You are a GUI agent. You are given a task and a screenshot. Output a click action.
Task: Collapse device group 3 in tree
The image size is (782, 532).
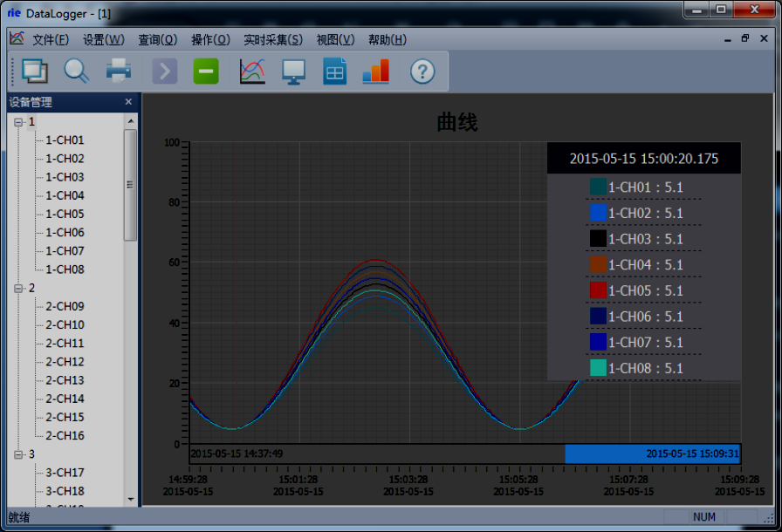coord(18,454)
